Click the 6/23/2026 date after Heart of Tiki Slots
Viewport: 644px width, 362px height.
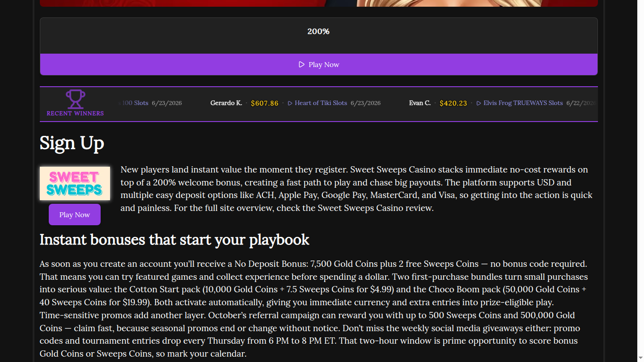point(366,103)
